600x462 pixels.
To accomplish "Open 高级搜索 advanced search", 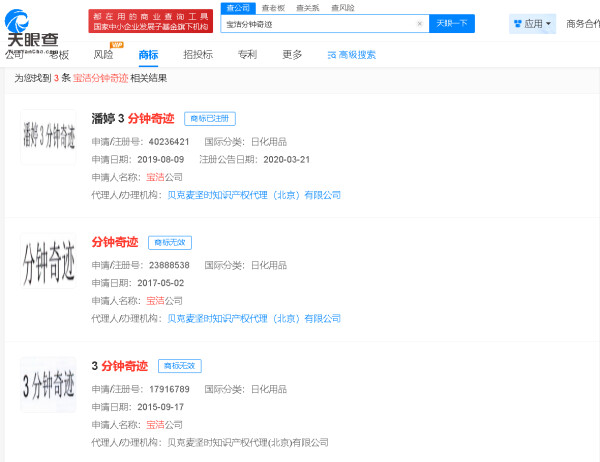I will 352,55.
